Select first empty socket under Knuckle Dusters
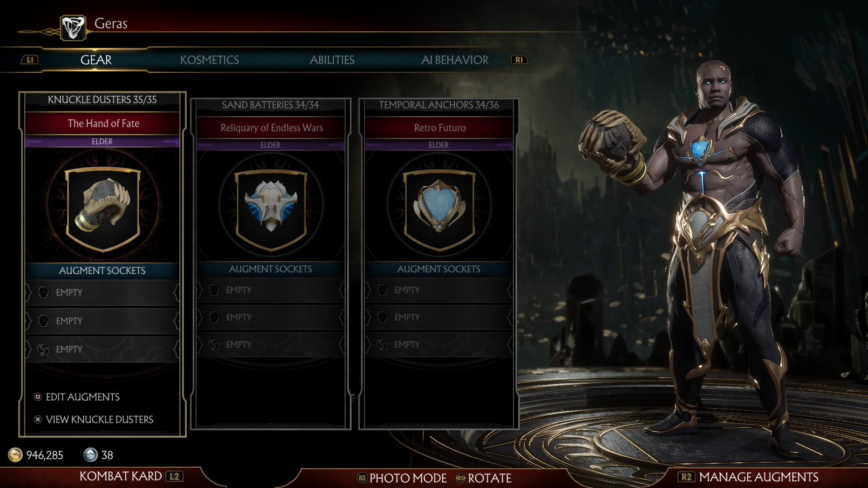Image resolution: width=868 pixels, height=488 pixels. point(103,292)
